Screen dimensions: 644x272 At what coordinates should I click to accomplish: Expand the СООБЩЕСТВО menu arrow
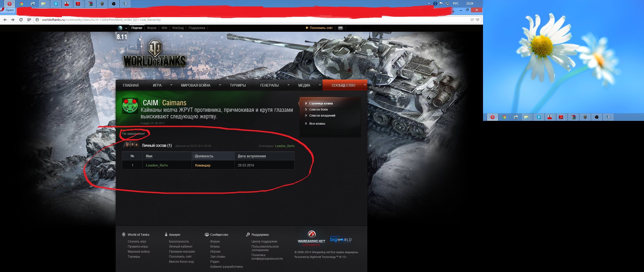[x=365, y=85]
